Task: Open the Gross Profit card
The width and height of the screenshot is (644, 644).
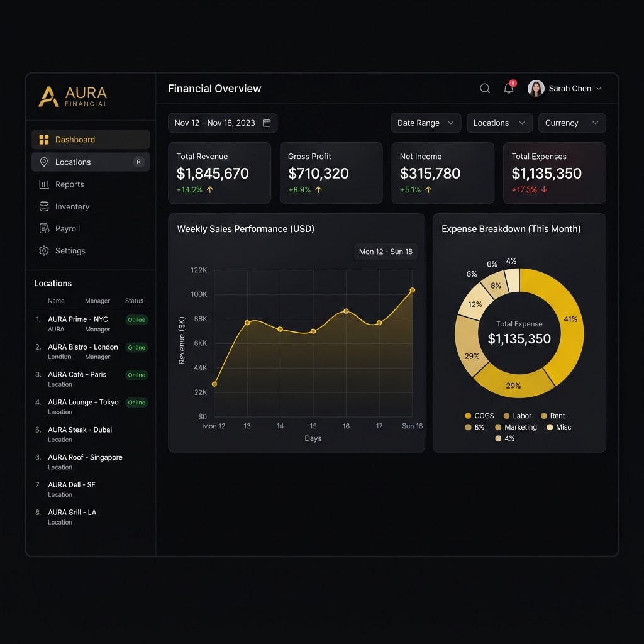Action: click(x=331, y=173)
